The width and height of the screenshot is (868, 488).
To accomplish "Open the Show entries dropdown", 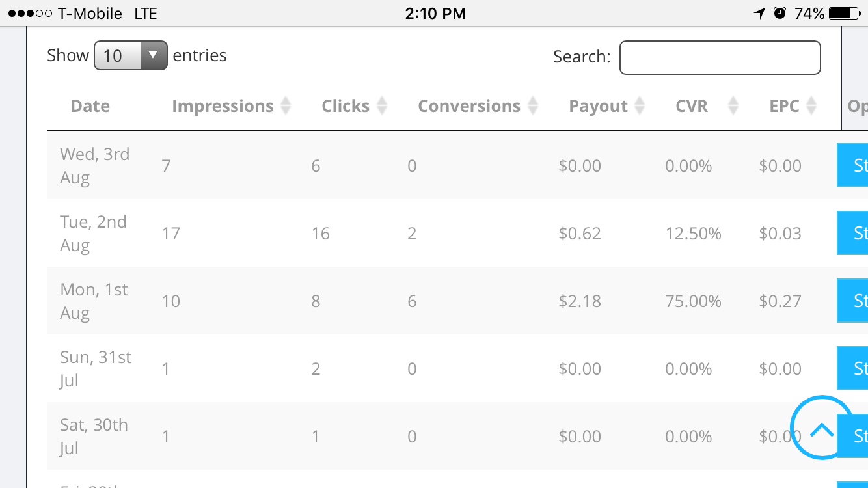I will 131,55.
